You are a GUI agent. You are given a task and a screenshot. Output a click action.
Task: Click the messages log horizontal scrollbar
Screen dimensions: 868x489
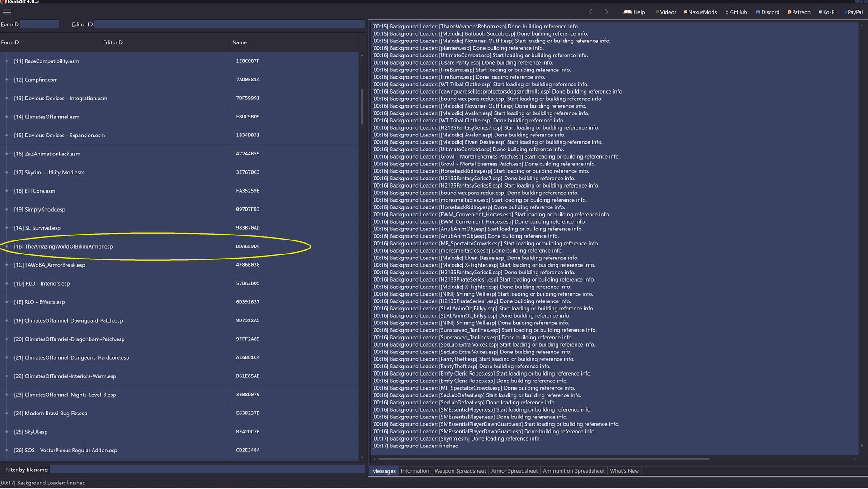coord(543,459)
